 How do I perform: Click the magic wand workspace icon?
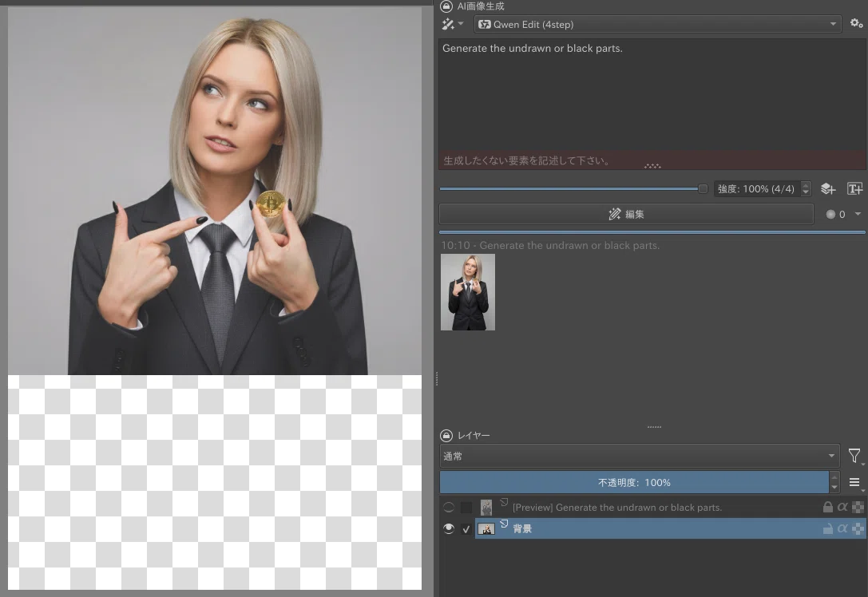click(447, 24)
